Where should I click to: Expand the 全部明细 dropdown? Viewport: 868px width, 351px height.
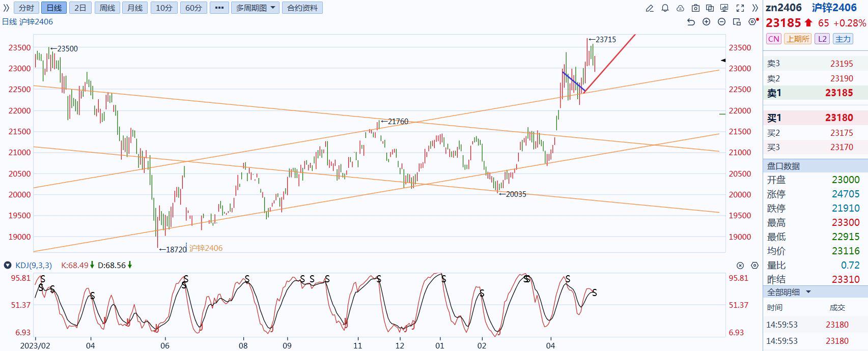click(x=808, y=292)
